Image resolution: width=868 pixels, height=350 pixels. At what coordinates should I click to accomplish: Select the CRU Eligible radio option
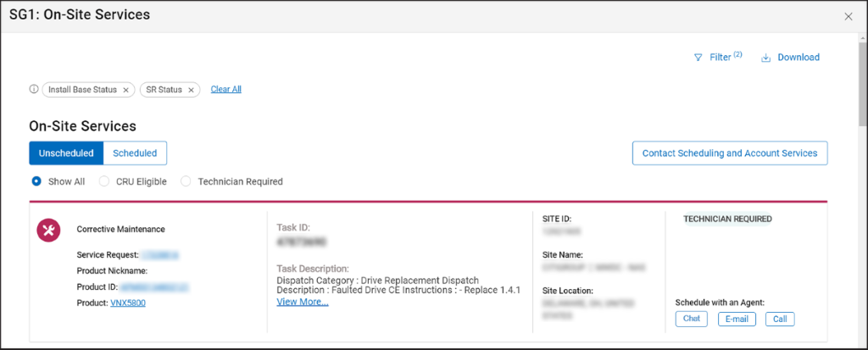104,181
